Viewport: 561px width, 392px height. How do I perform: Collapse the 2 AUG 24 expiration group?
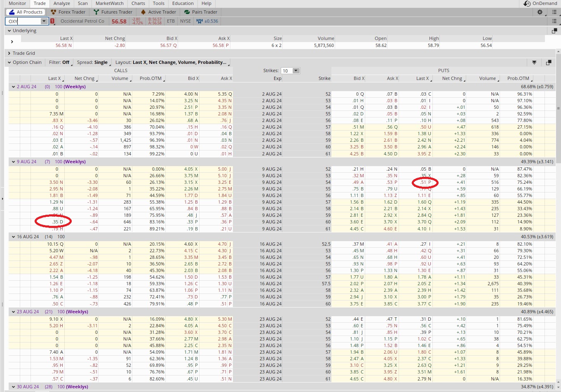click(x=13, y=87)
